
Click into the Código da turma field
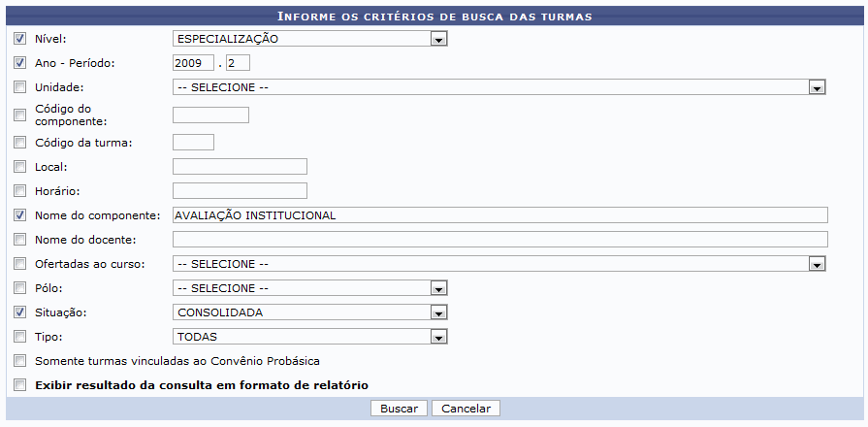pyautogui.click(x=192, y=143)
